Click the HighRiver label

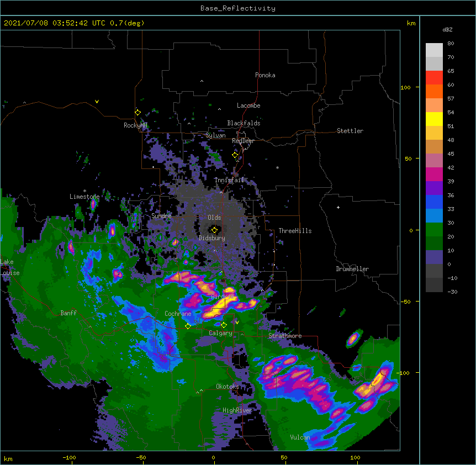pyautogui.click(x=237, y=410)
